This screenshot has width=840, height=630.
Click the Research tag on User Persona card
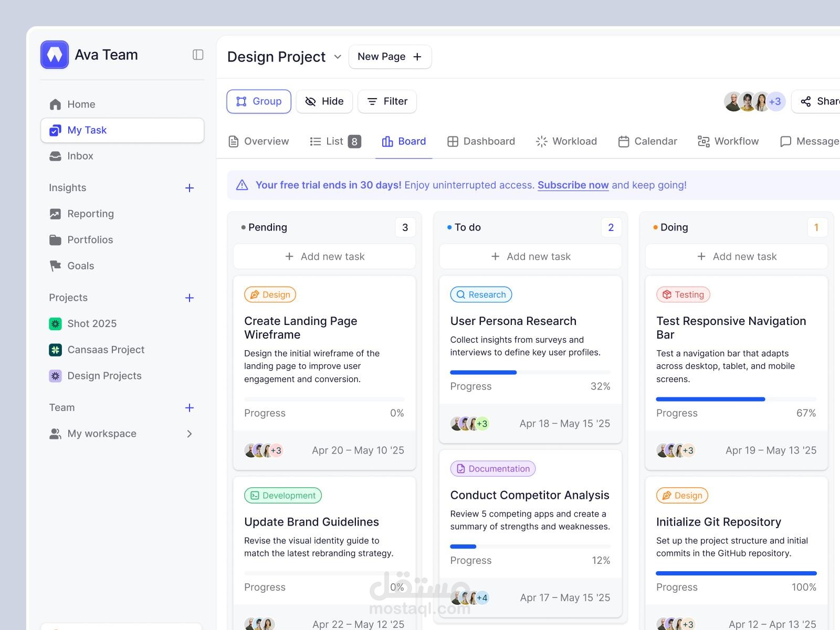(481, 295)
